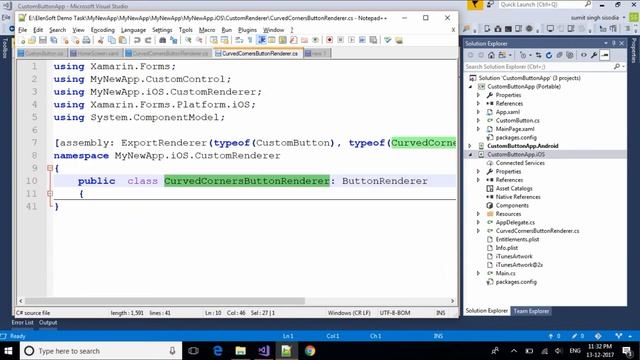Toggle the highlighted Indent Guide button

pos(262,40)
